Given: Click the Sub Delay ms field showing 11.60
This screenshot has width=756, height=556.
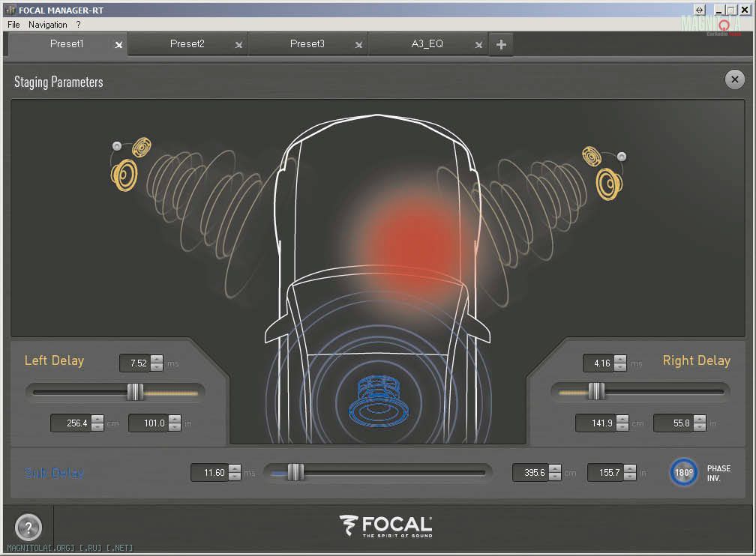Looking at the screenshot, I should click(x=210, y=473).
